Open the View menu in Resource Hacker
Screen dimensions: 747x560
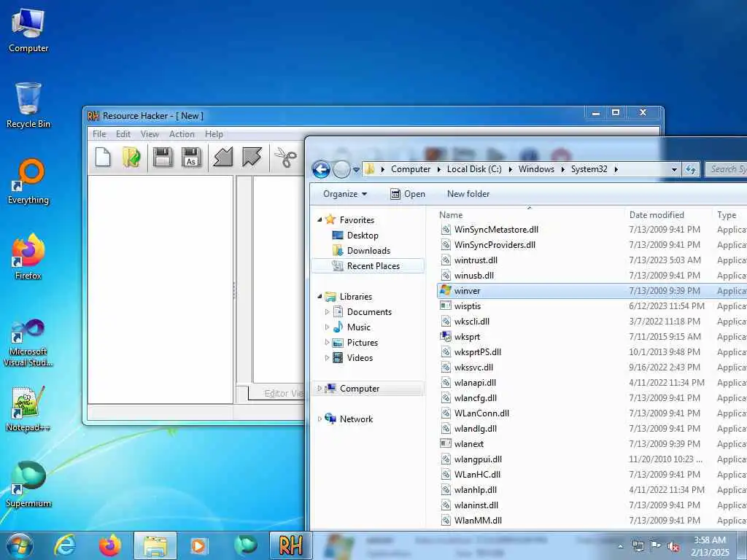(x=150, y=134)
